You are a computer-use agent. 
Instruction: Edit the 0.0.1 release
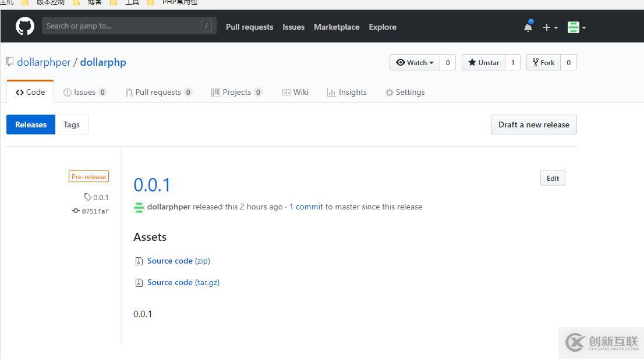click(553, 178)
